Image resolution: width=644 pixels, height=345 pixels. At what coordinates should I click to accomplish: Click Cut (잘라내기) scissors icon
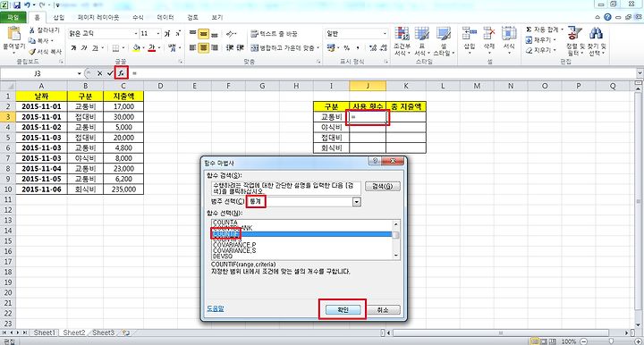tap(32, 30)
